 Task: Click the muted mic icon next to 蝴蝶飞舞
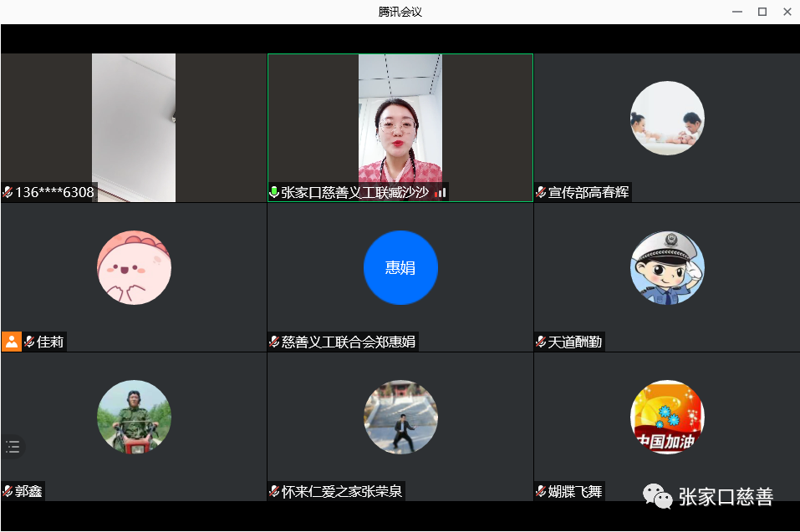(x=541, y=491)
